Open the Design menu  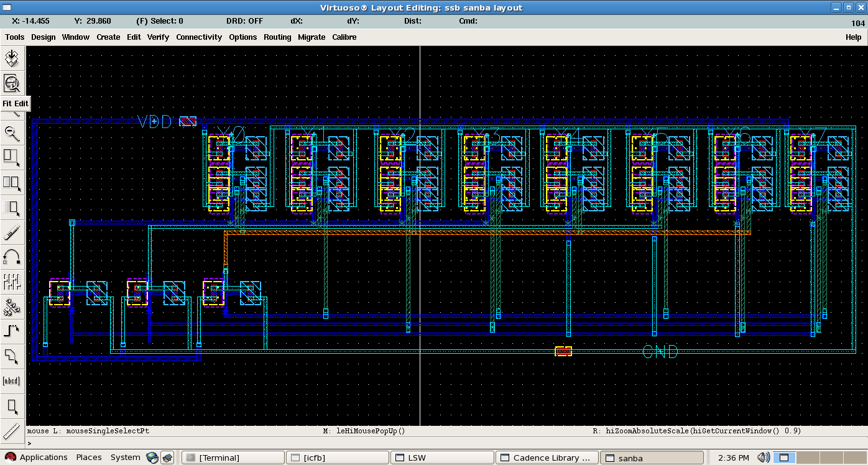43,37
